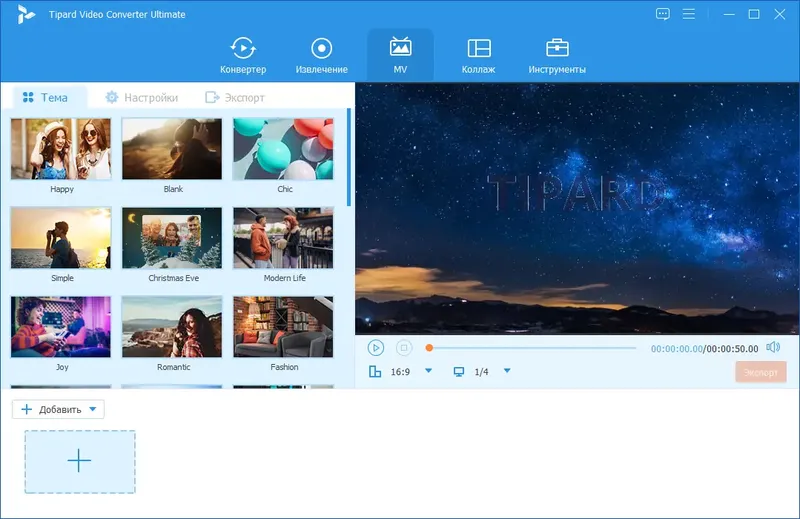Open the Коллаж module
Screen dimensions: 800x519
pos(479,55)
